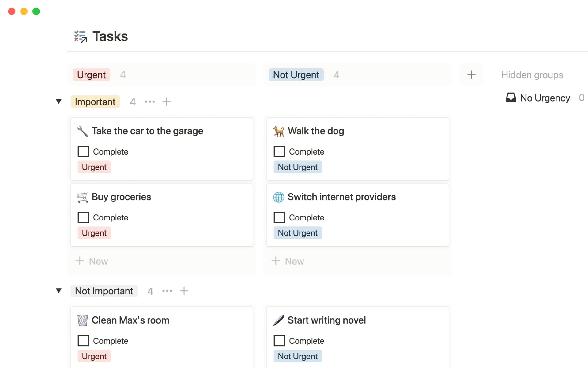
Task: Click New under the Urgent column
Action: (92, 261)
